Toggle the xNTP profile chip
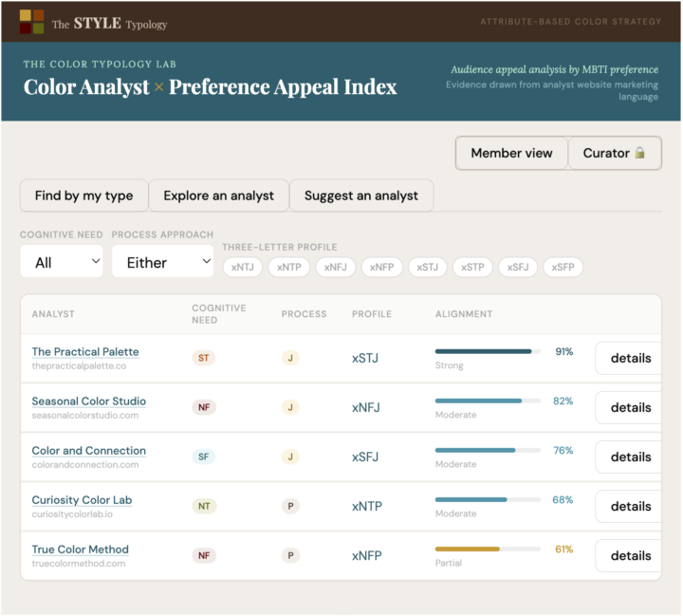 click(289, 267)
